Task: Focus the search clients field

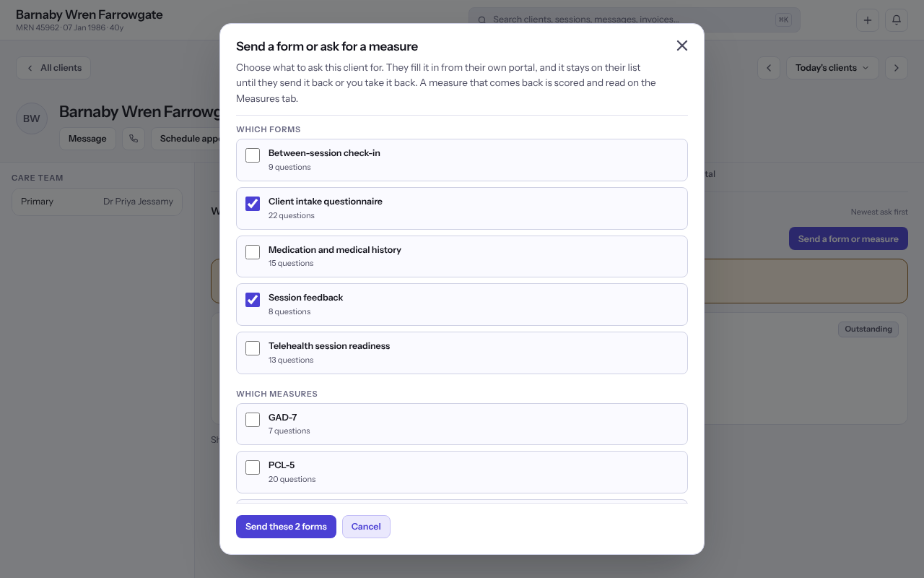Action: [x=635, y=20]
